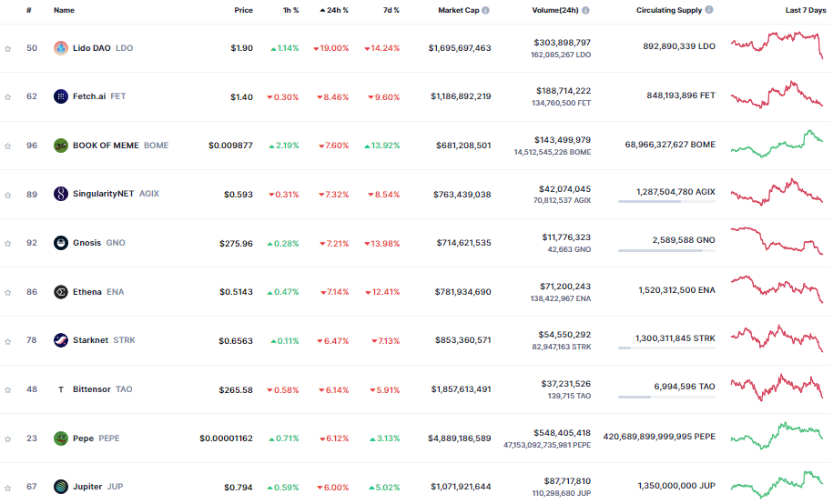The image size is (833, 504).
Task: Click the Jupiter coin logo
Action: pyautogui.click(x=61, y=487)
